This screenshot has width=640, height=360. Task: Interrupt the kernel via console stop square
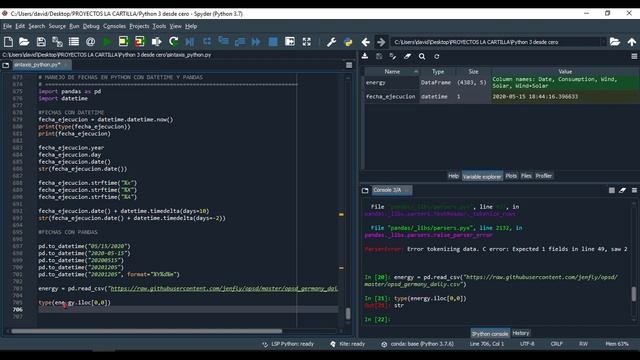coord(611,190)
